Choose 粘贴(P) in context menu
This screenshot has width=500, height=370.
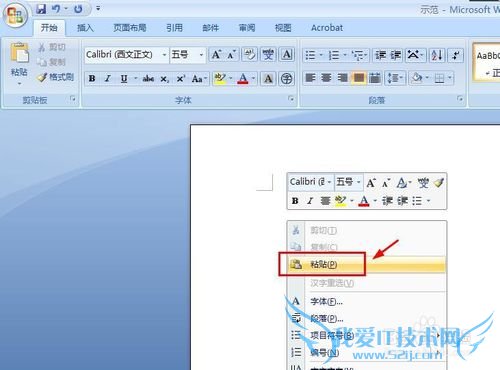pyautogui.click(x=367, y=265)
